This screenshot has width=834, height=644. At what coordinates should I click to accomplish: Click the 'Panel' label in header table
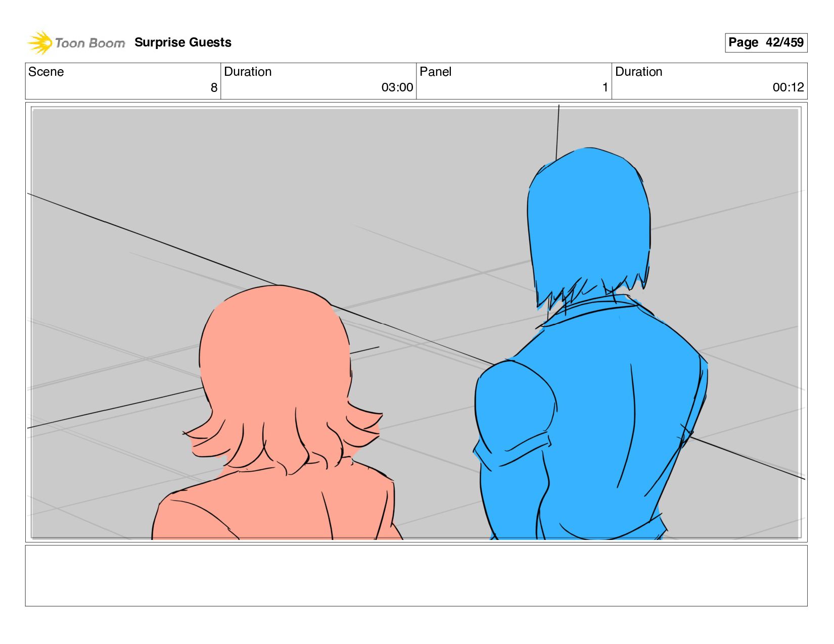click(435, 72)
